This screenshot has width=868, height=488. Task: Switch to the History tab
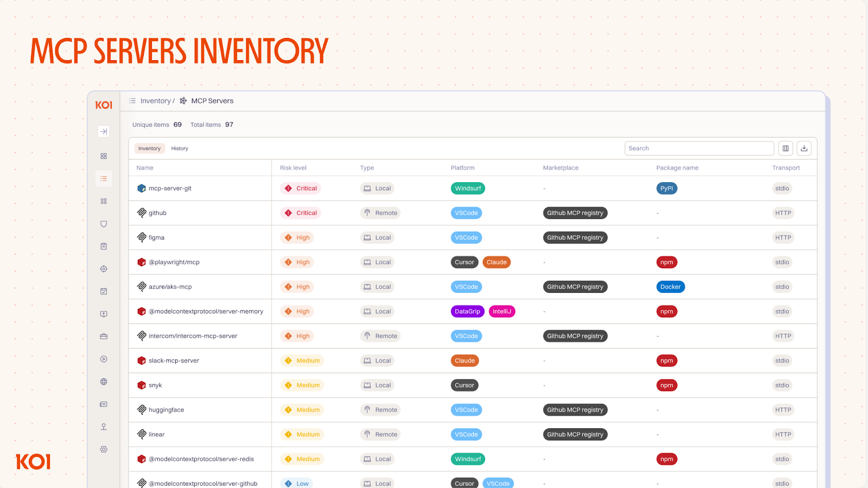[x=180, y=149]
